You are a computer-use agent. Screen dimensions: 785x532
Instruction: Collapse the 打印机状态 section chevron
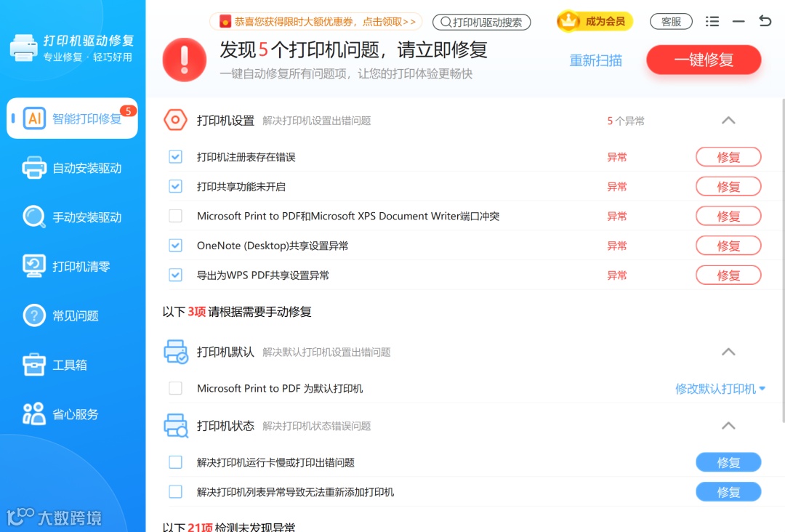pos(728,426)
